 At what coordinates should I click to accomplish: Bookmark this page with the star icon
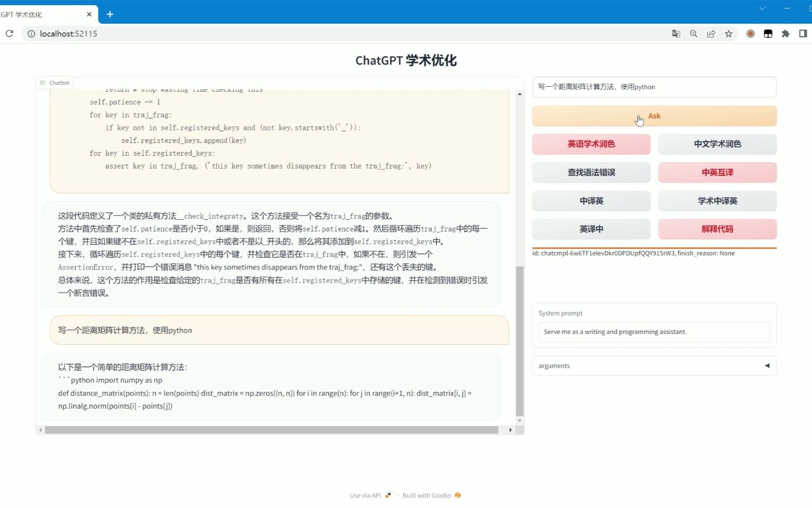pyautogui.click(x=728, y=33)
